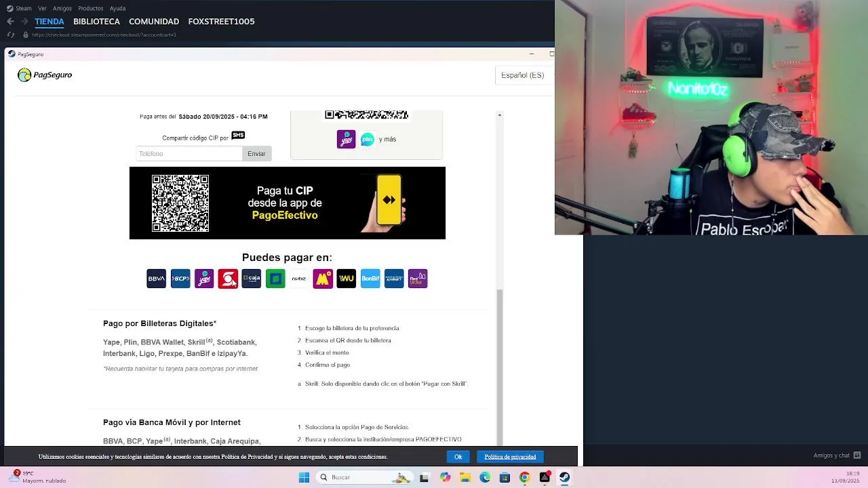Open File Explorer from taskbar
This screenshot has height=488, width=868.
pos(465,477)
